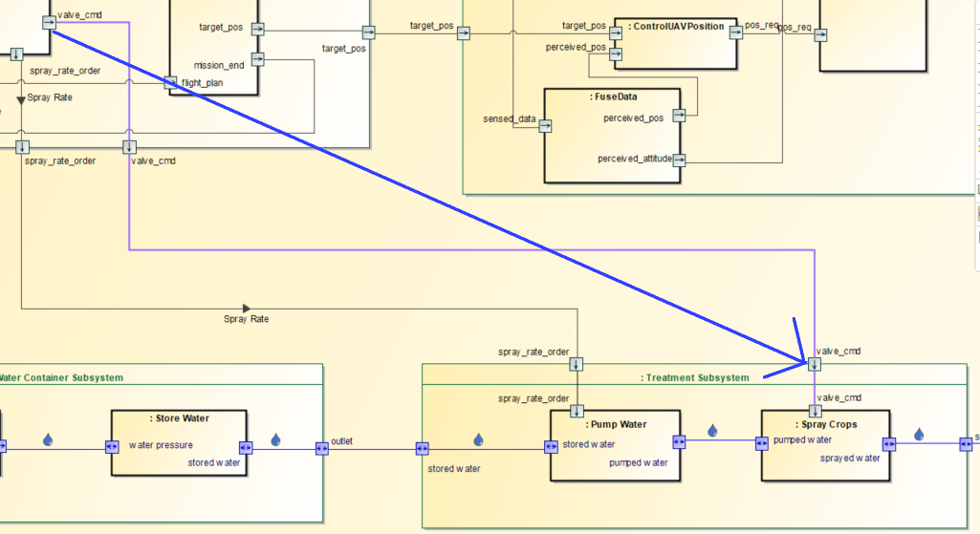The height and width of the screenshot is (534, 980).
Task: Click water drop icon above stored water label
Action: click(x=479, y=439)
